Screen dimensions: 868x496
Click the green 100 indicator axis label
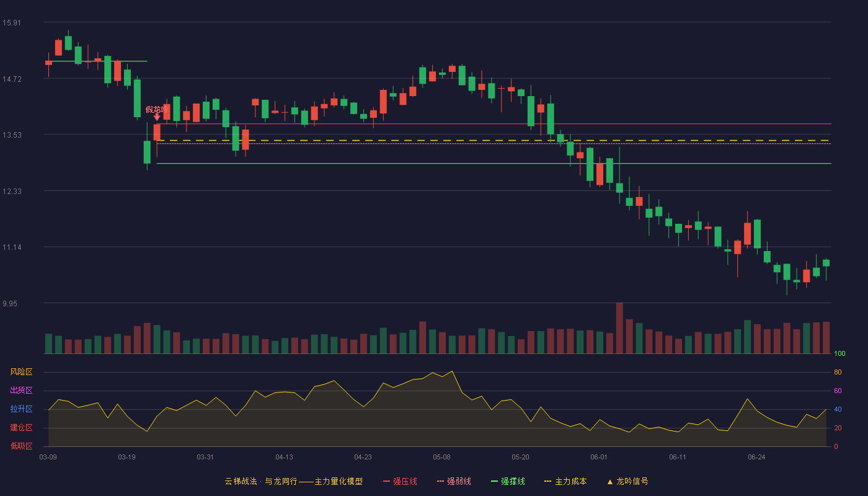(x=839, y=354)
